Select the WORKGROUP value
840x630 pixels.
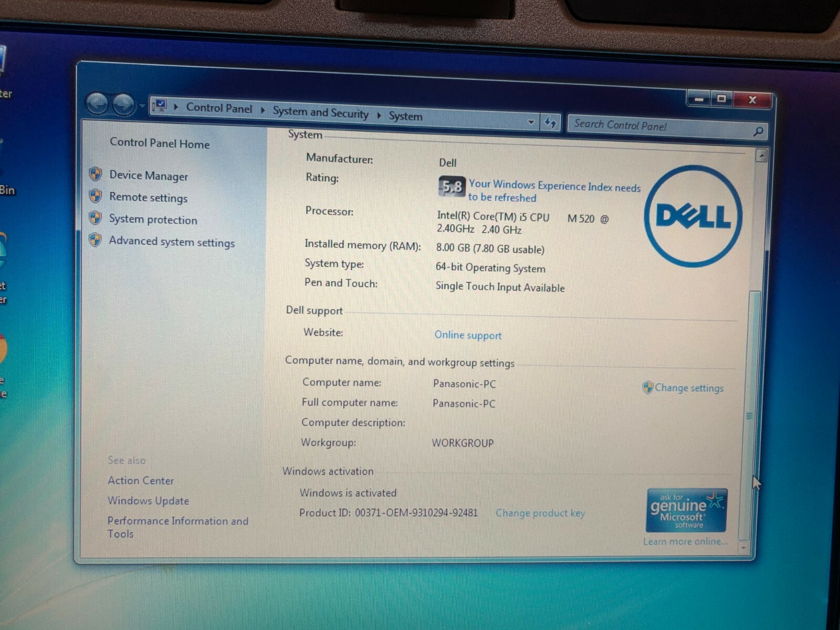[463, 443]
